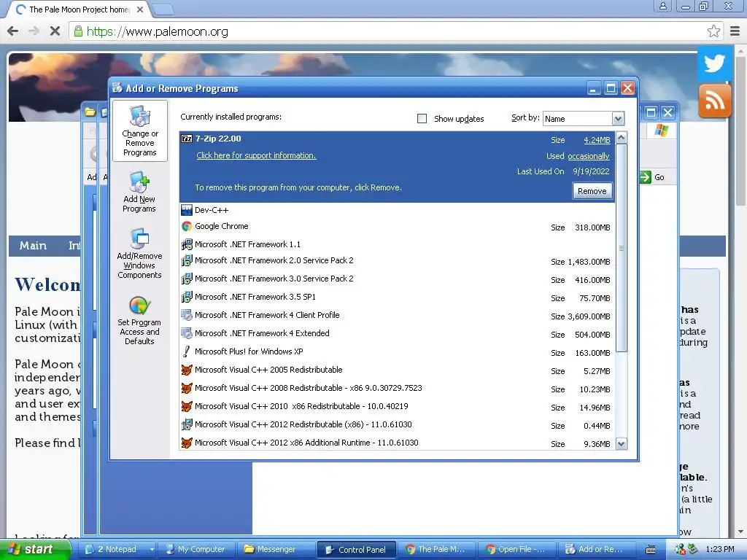This screenshot has height=560, width=747.
Task: Click the program list scrollbar thumb
Action: pos(622,248)
